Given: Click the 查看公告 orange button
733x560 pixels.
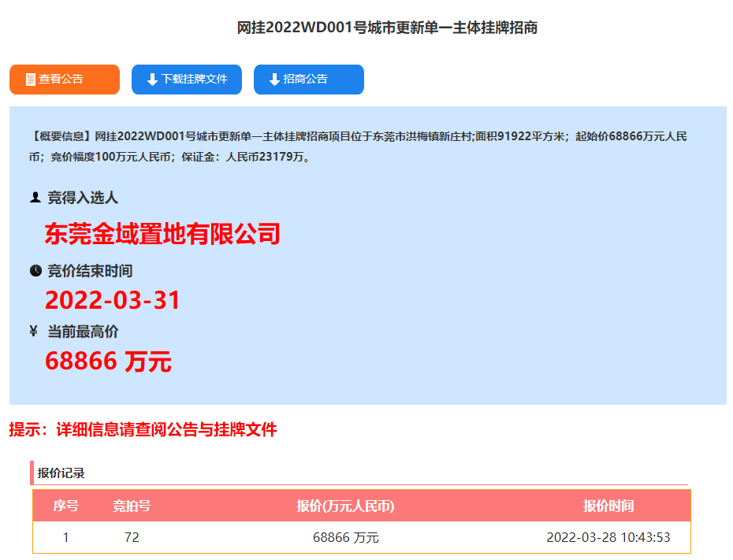Looking at the screenshot, I should pos(65,80).
